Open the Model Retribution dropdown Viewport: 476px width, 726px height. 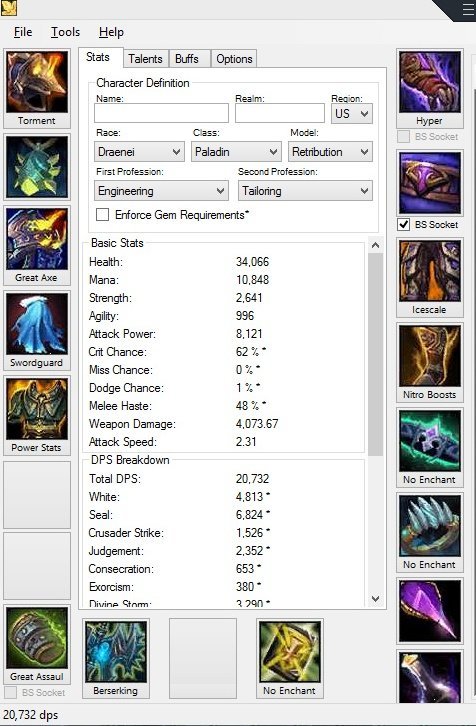(331, 152)
